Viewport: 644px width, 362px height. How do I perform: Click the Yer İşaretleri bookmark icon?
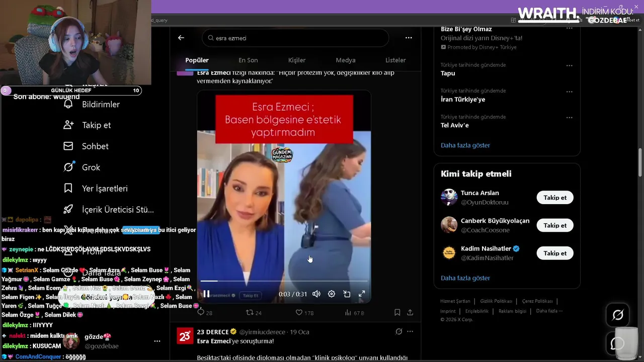click(68, 189)
